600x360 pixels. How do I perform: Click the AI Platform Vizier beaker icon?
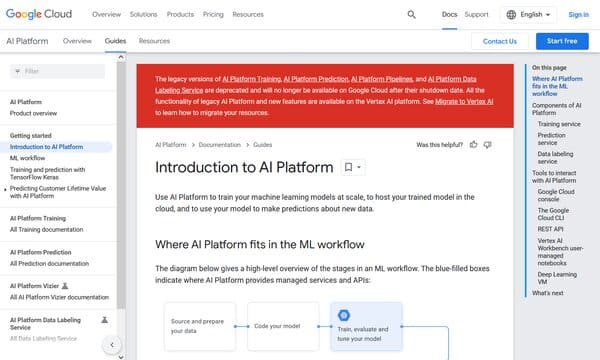[x=65, y=286]
